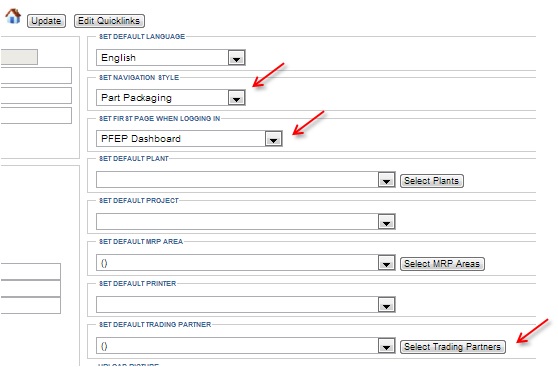Expand the Part Packaging navigation style dropdown
This screenshot has width=558, height=367.
click(x=237, y=98)
